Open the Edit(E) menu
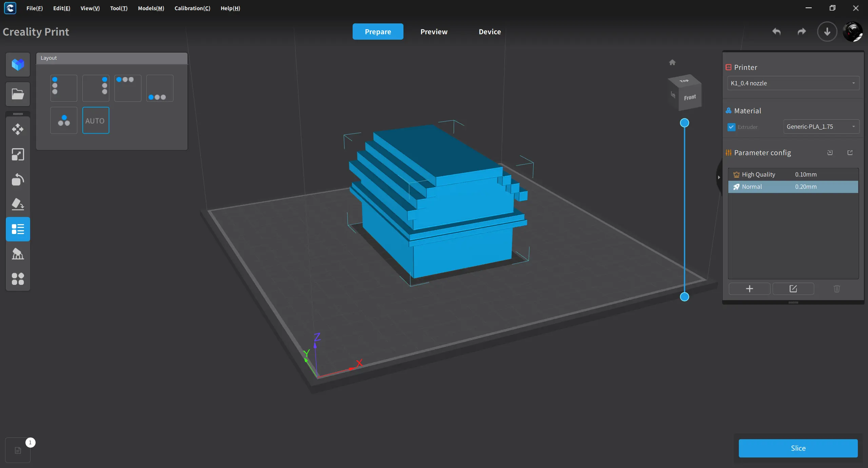The height and width of the screenshot is (468, 868). click(x=62, y=8)
